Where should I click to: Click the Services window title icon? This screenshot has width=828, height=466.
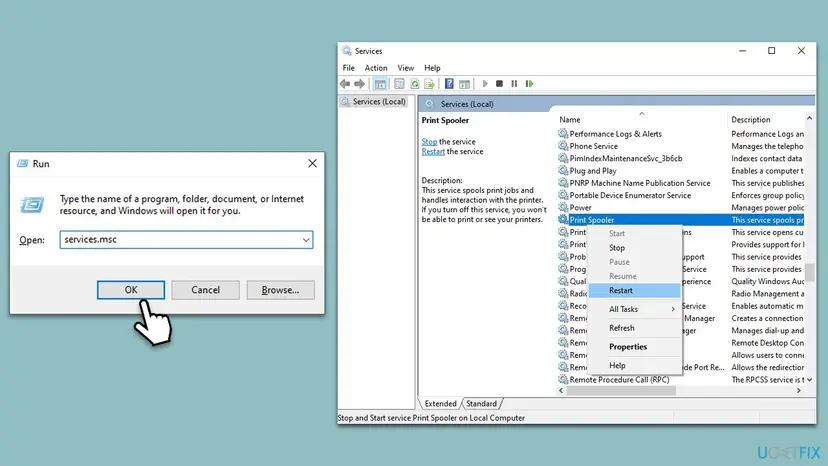click(x=346, y=51)
